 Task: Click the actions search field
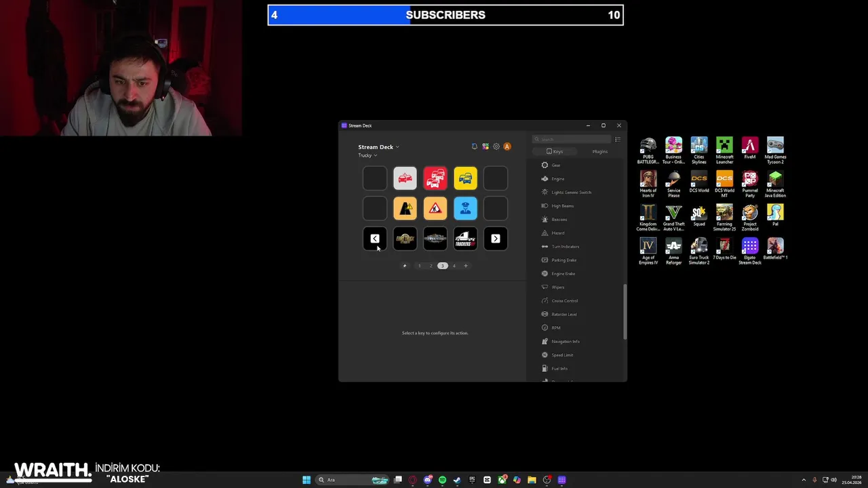point(572,140)
